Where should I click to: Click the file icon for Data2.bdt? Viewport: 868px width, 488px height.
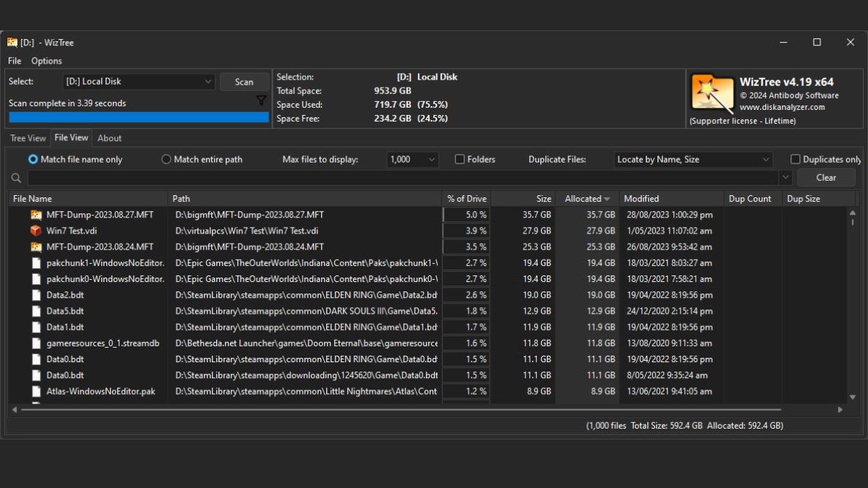coord(36,295)
